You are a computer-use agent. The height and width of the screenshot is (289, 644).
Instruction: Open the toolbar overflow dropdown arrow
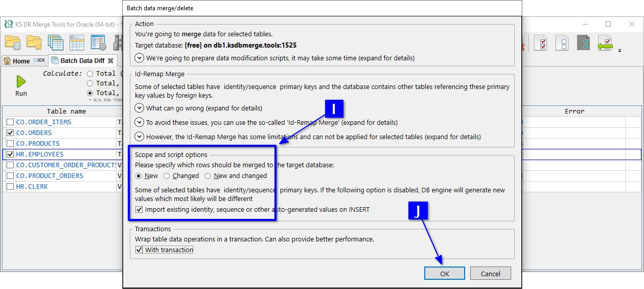[620, 51]
